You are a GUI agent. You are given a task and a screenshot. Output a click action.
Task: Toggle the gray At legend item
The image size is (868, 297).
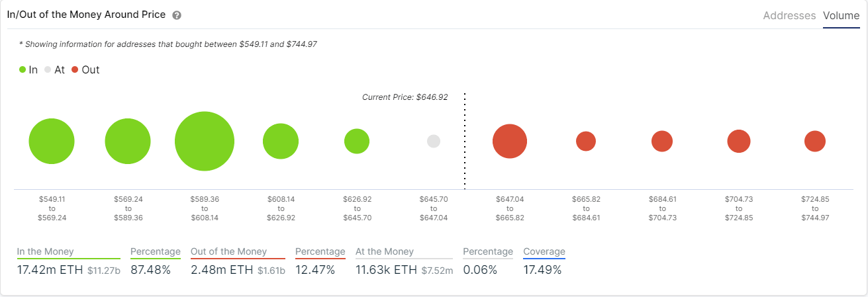click(x=54, y=69)
